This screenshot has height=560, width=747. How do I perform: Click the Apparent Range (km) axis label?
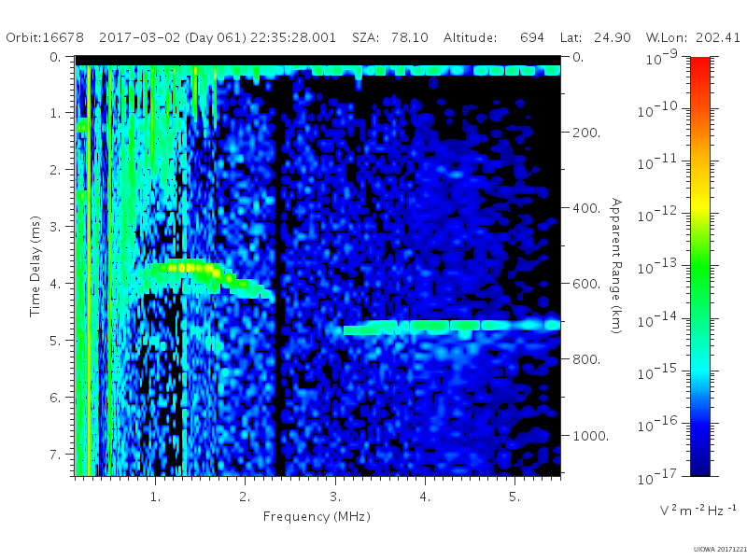point(616,266)
